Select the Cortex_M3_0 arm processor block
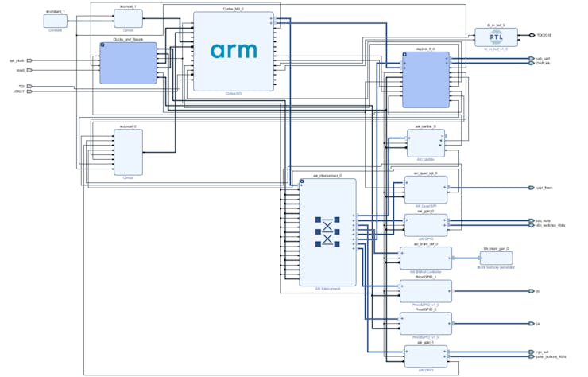This screenshot has height=377, width=588. [x=234, y=51]
